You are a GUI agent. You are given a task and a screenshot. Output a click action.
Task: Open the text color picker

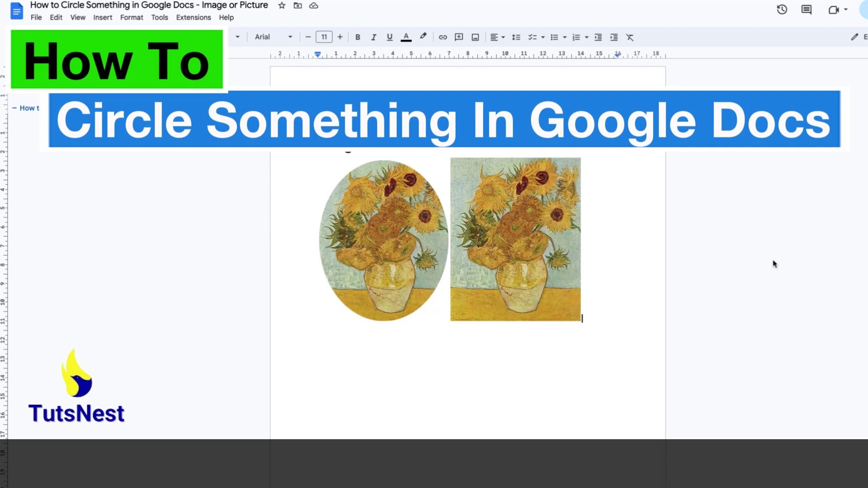[x=406, y=37]
